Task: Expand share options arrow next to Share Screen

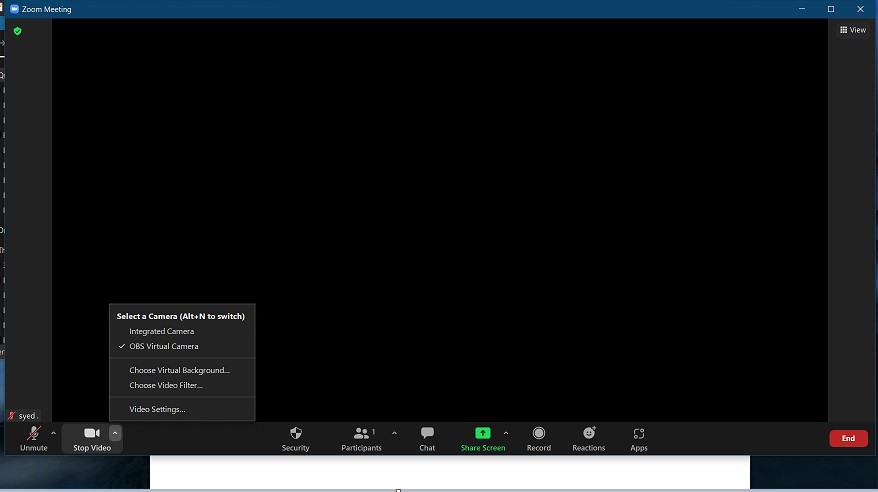Action: 506,433
